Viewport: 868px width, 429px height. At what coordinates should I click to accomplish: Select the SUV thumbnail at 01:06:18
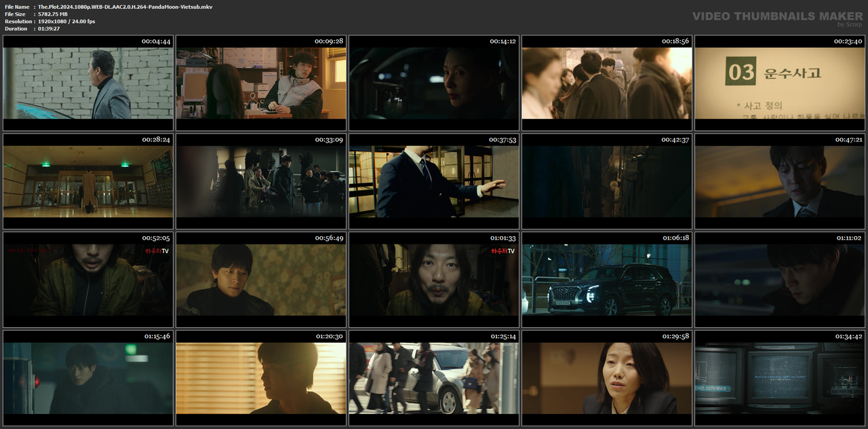(607, 280)
